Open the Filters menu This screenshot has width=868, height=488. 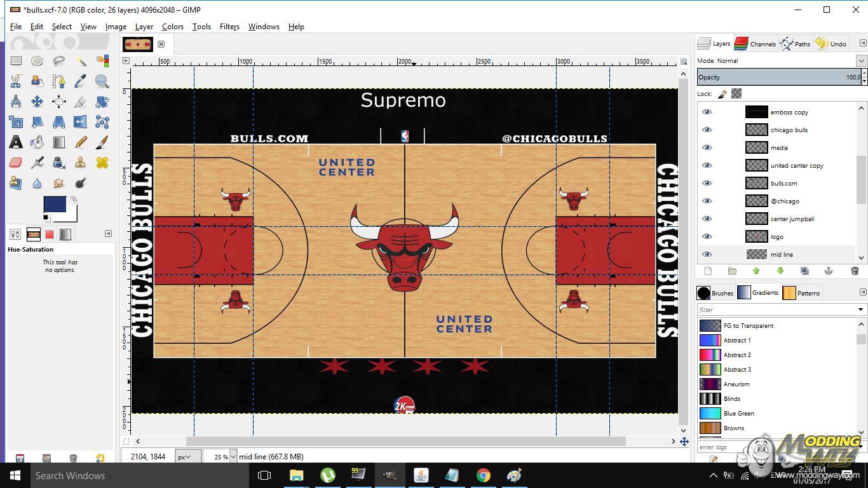point(229,27)
